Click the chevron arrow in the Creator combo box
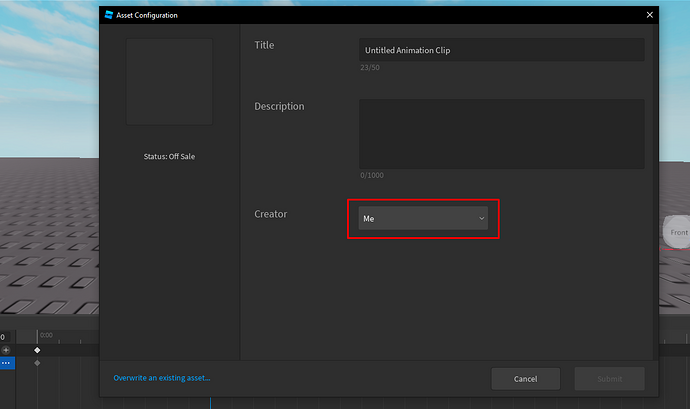Image resolution: width=690 pixels, height=409 pixels. [x=481, y=218]
